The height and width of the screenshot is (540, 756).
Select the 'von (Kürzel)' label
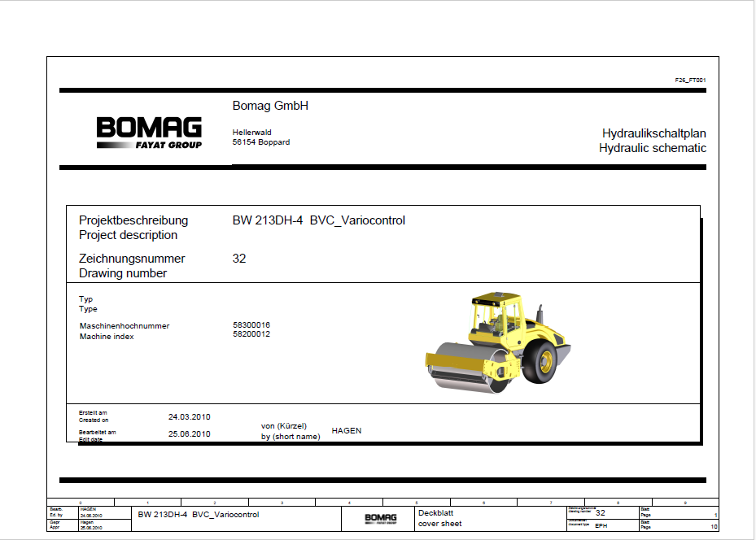click(284, 426)
